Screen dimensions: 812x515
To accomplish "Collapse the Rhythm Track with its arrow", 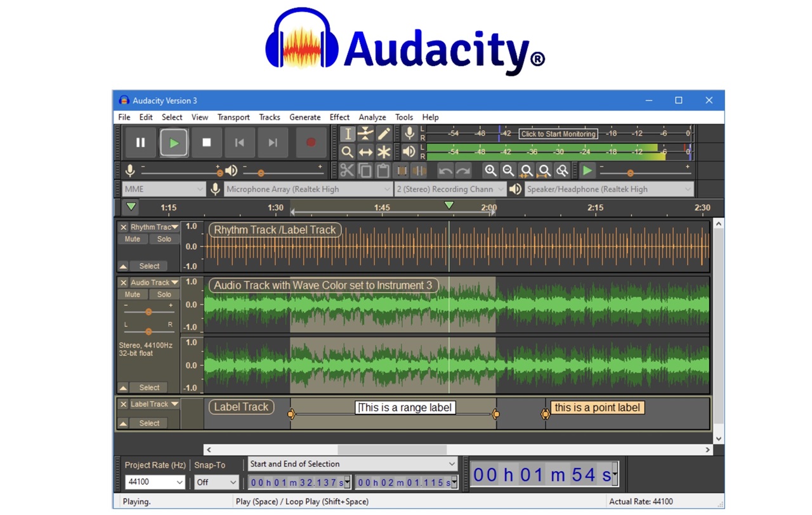I will (123, 266).
